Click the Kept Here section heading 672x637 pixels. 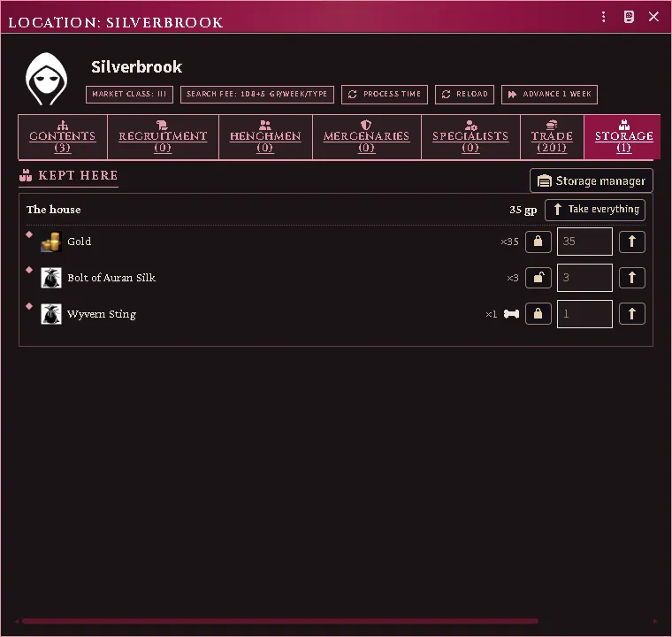pyautogui.click(x=69, y=175)
